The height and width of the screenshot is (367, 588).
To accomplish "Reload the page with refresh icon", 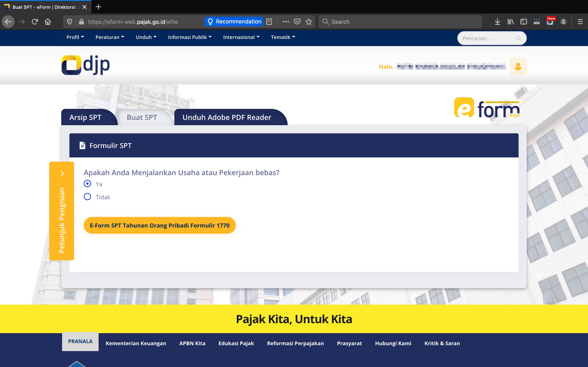I will tap(35, 22).
